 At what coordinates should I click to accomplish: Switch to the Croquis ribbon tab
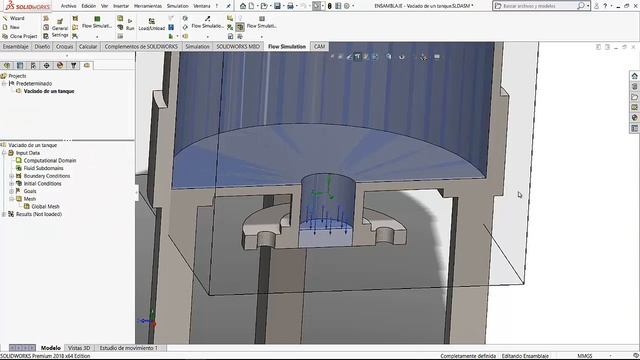64,47
